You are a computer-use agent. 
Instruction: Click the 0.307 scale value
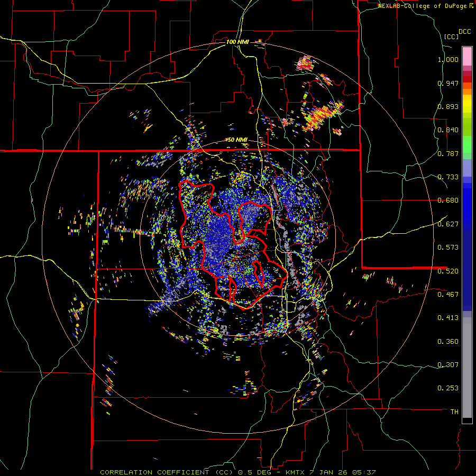pyautogui.click(x=448, y=364)
